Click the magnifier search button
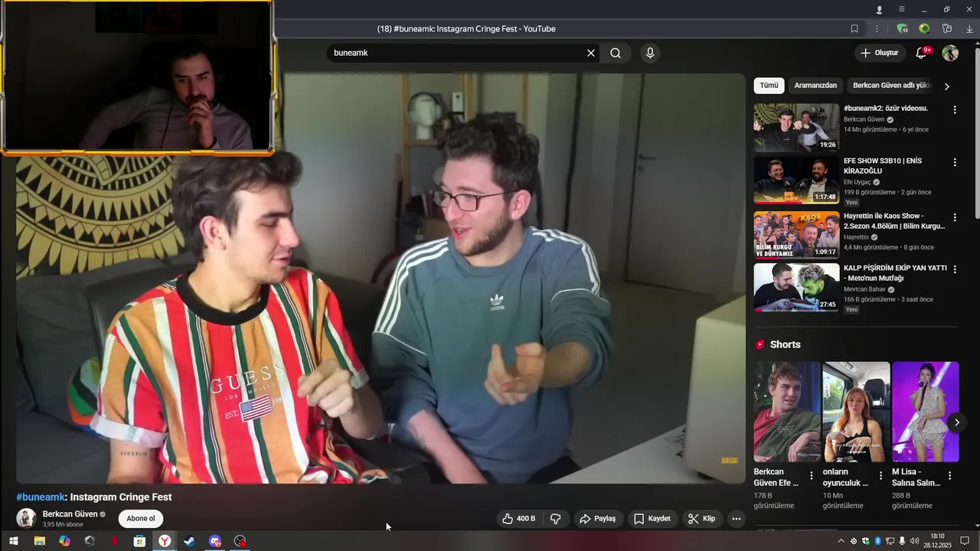This screenshot has width=980, height=551. [x=616, y=53]
